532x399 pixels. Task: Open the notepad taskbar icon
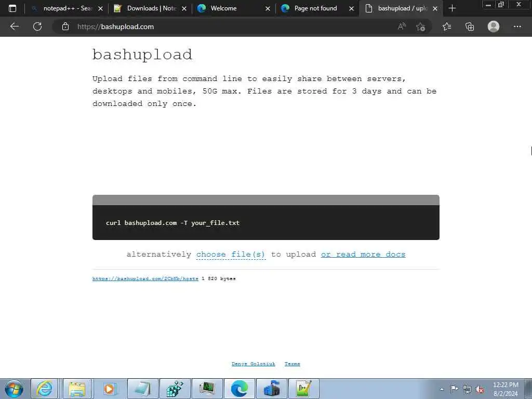tap(143, 389)
